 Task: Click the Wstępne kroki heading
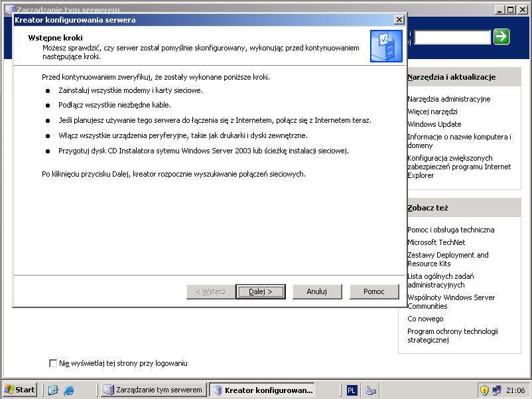pos(55,38)
